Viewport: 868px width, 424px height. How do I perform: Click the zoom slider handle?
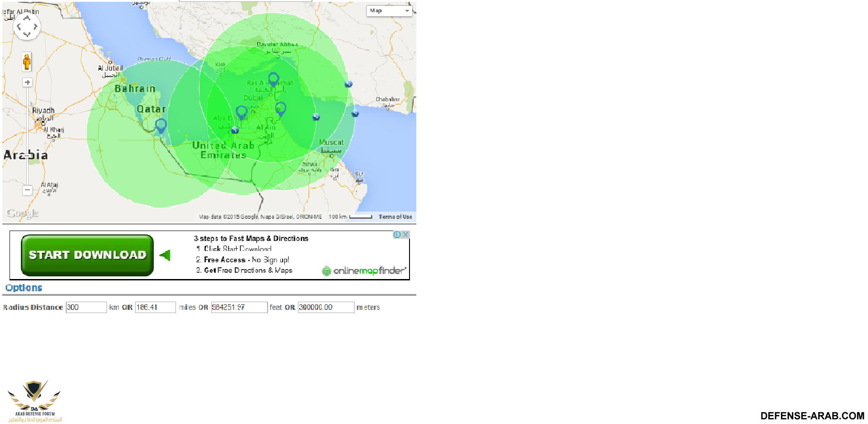point(28,155)
